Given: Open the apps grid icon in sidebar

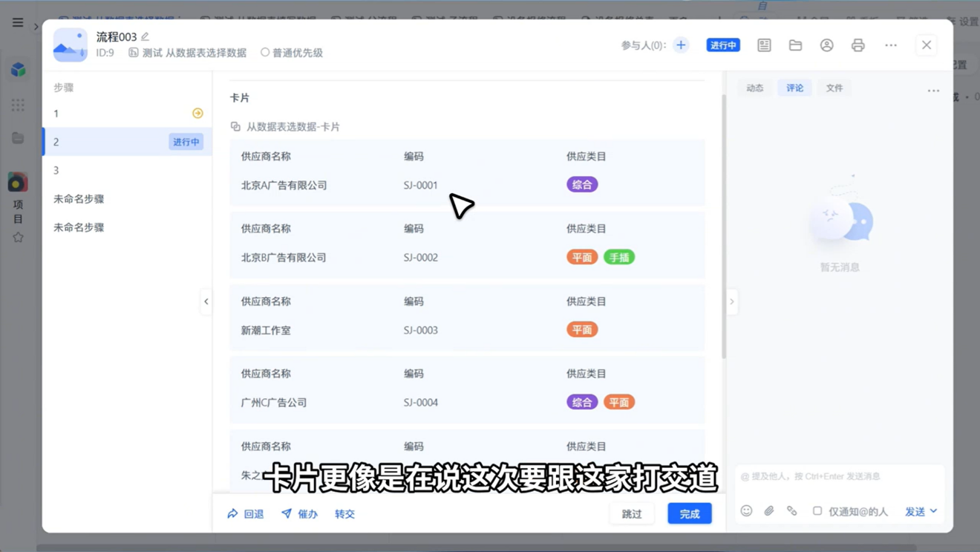Looking at the screenshot, I should point(18,105).
